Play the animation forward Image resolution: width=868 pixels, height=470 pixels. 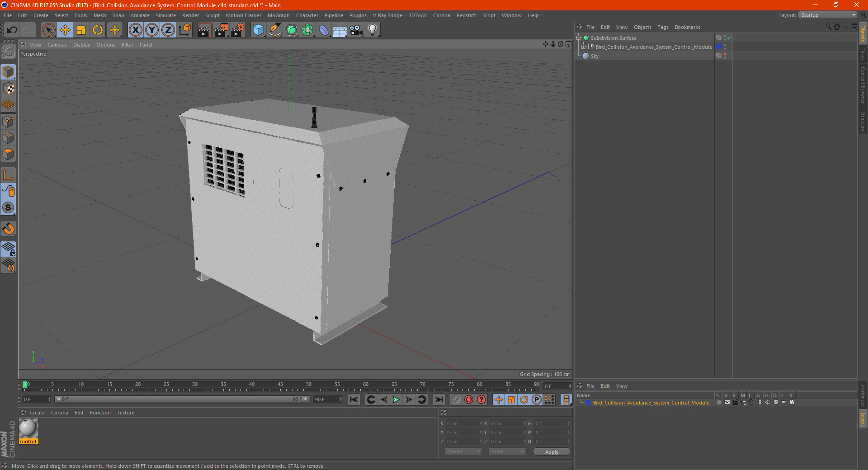coord(396,399)
